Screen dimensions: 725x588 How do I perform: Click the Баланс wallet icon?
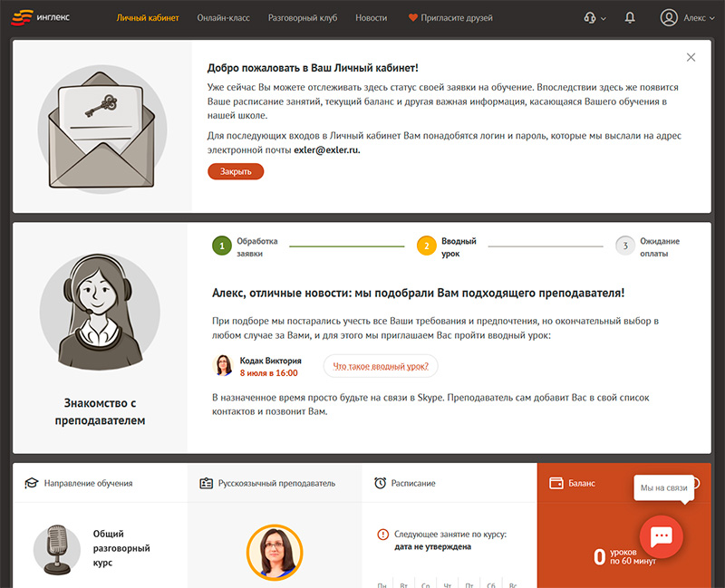[x=556, y=483]
